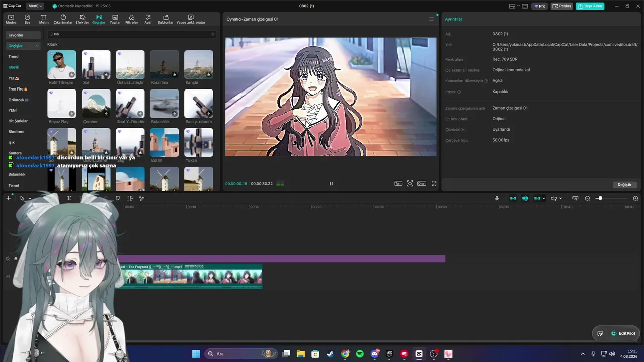The width and height of the screenshot is (644, 362).
Task: Open Steam from the Windows taskbar
Action: (x=330, y=354)
